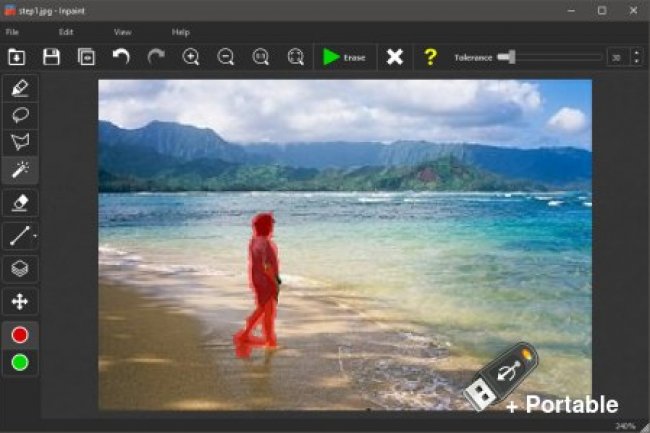Image resolution: width=650 pixels, height=433 pixels.
Task: Adjust the Tolerance slider
Action: [x=508, y=57]
